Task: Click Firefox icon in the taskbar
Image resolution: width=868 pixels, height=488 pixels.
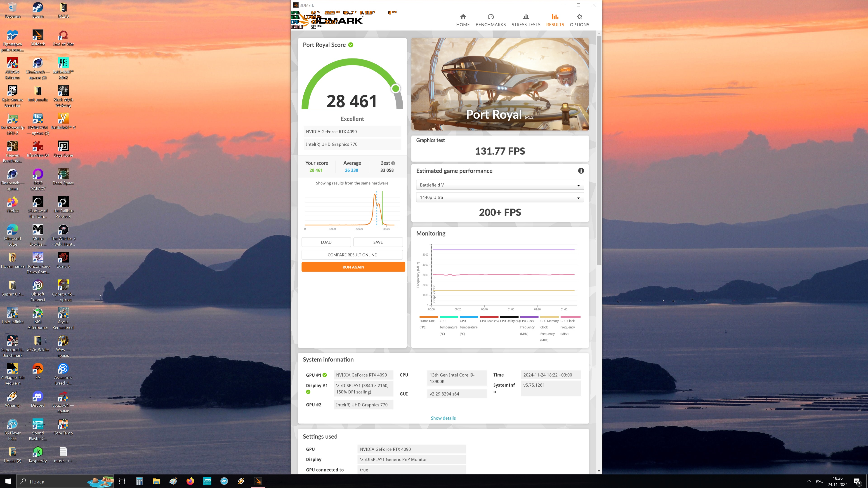Action: coord(190,481)
